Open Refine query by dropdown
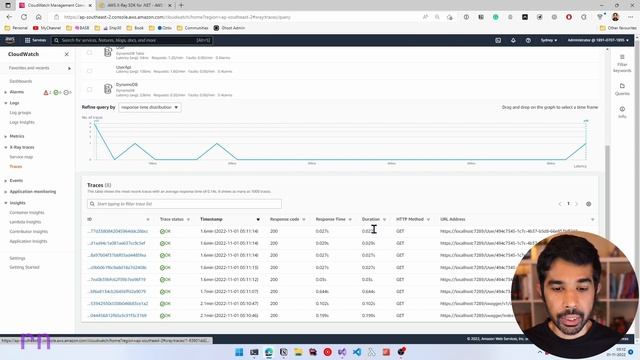This screenshot has height=360, width=640. [150, 107]
